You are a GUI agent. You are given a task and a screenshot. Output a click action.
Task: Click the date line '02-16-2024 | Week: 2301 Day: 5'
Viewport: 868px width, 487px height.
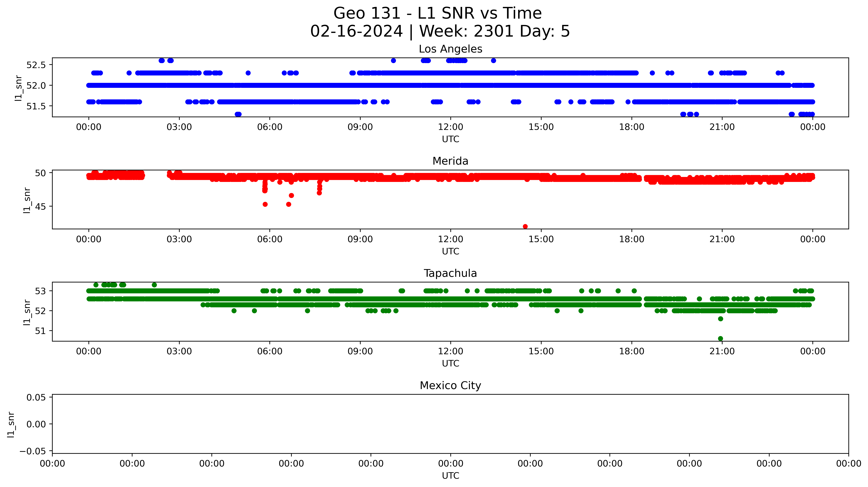[440, 31]
